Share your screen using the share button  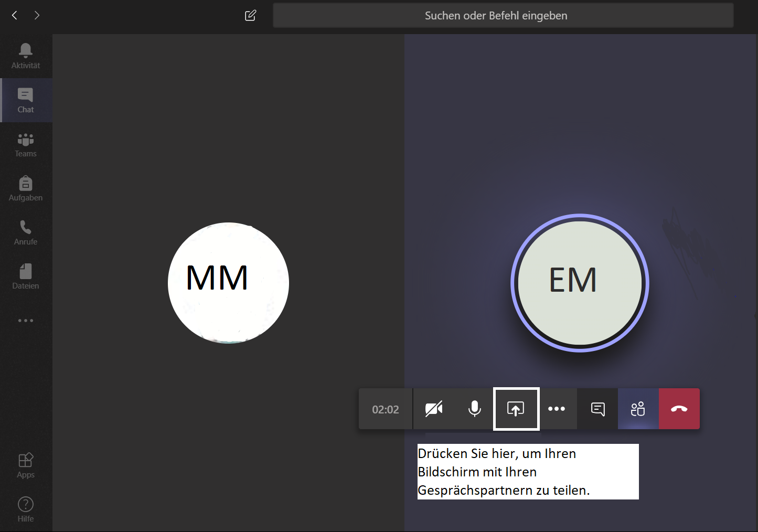(516, 409)
